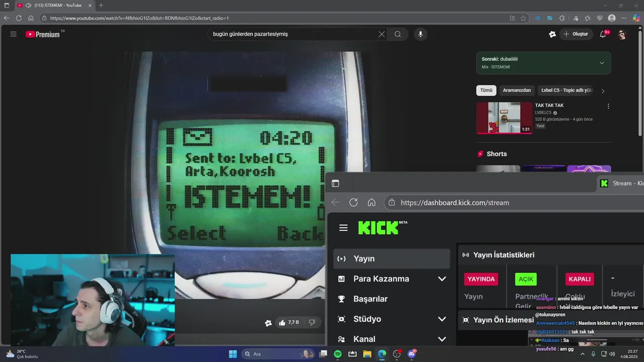
Task: Add this page to favorites star
Action: (523, 18)
